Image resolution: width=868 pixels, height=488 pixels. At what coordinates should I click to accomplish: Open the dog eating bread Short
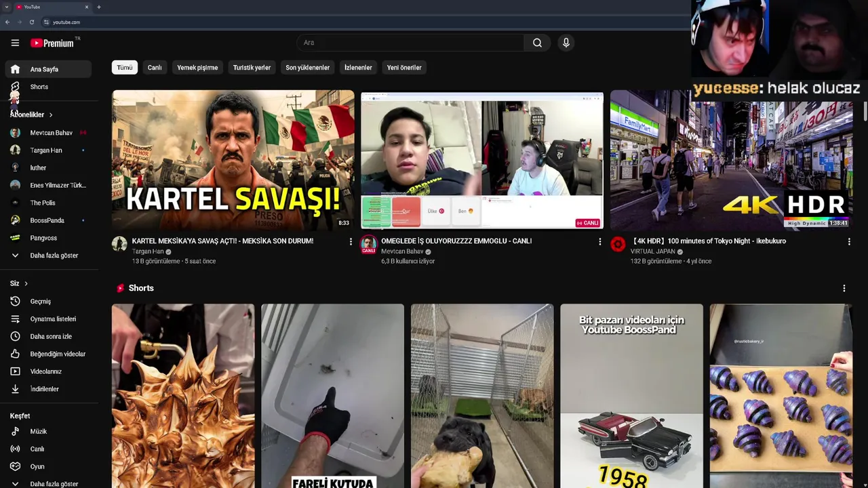[482, 396]
